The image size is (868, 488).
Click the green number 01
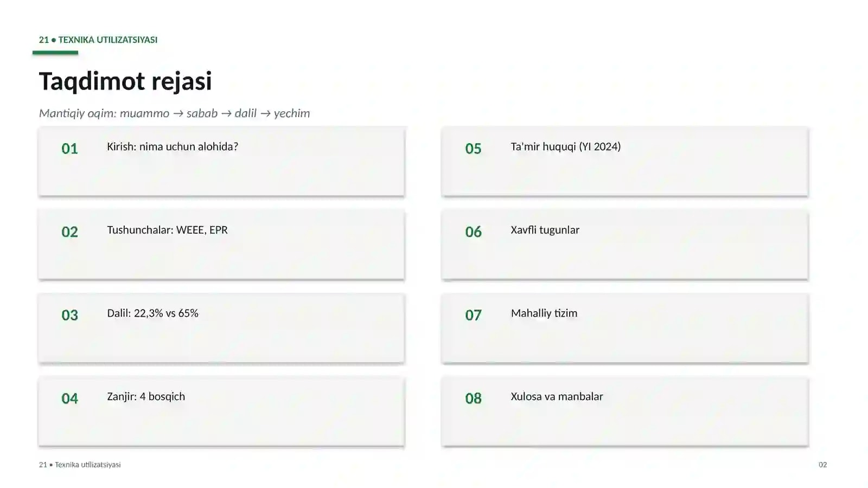tap(69, 149)
